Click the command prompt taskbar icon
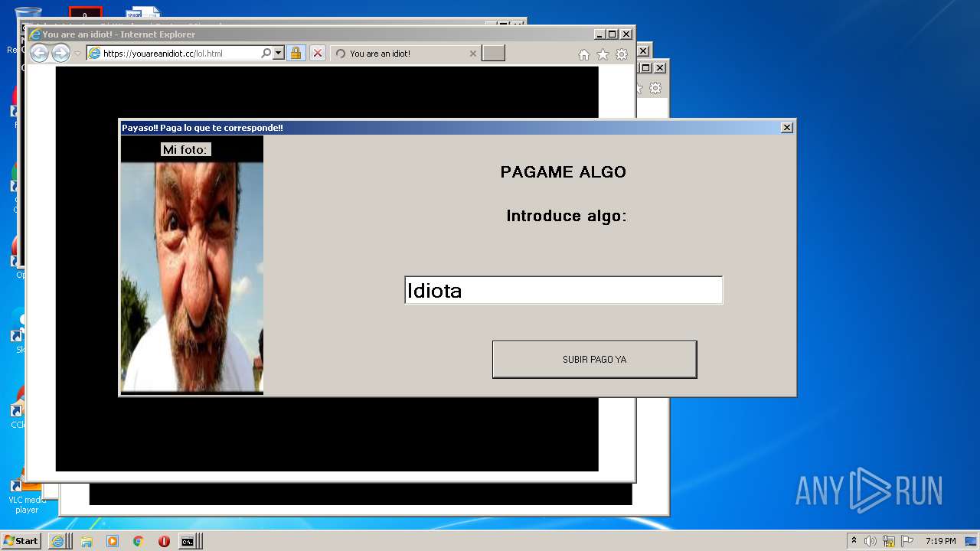The width and height of the screenshot is (980, 551). (188, 541)
